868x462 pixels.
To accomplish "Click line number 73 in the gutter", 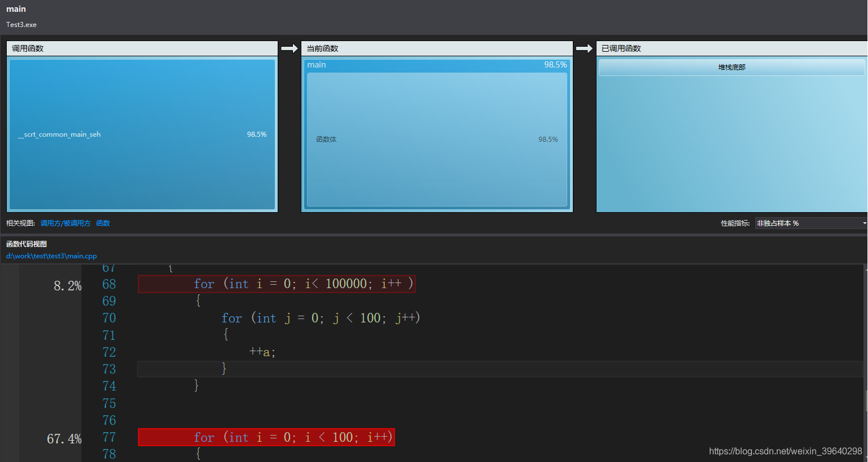I will coord(109,369).
